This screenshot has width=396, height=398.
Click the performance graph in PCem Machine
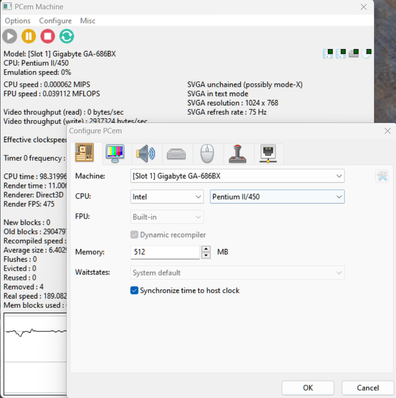tap(35, 354)
